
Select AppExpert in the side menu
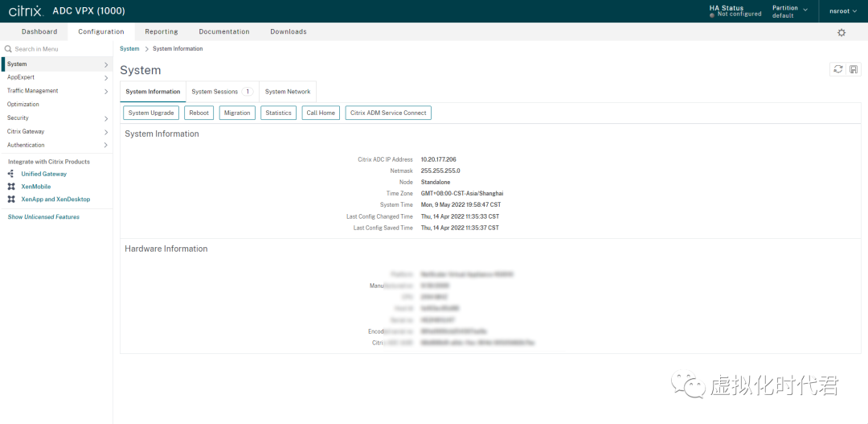coord(56,77)
